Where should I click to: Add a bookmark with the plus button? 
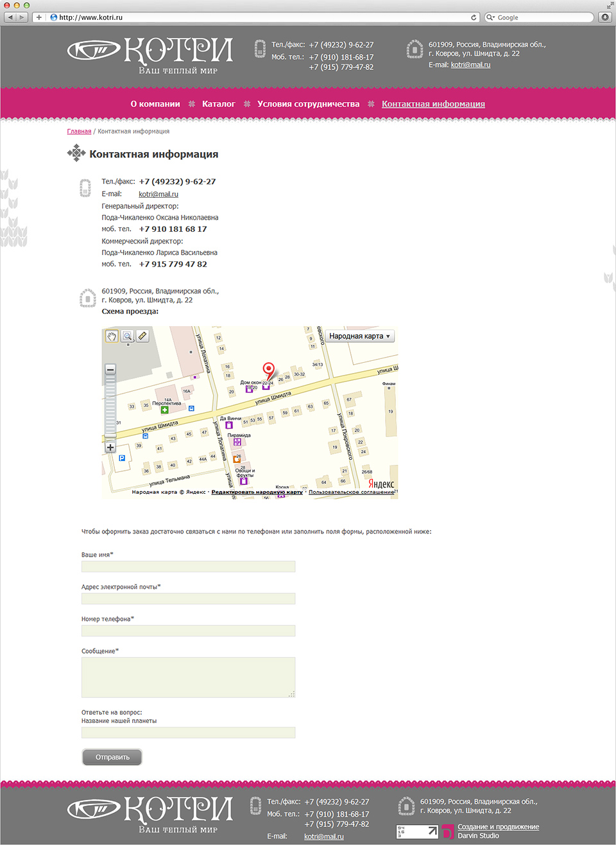39,17
